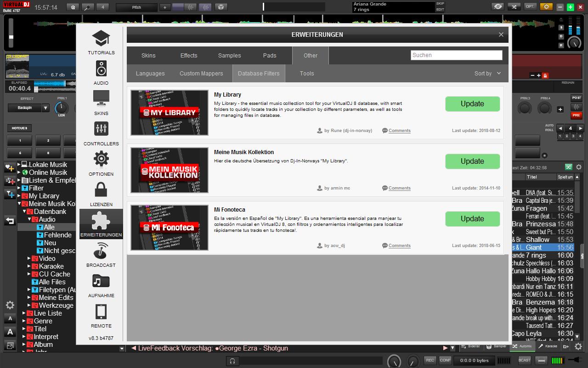Open the Custom Mappers sub-tab
The image size is (588, 368).
[201, 74]
